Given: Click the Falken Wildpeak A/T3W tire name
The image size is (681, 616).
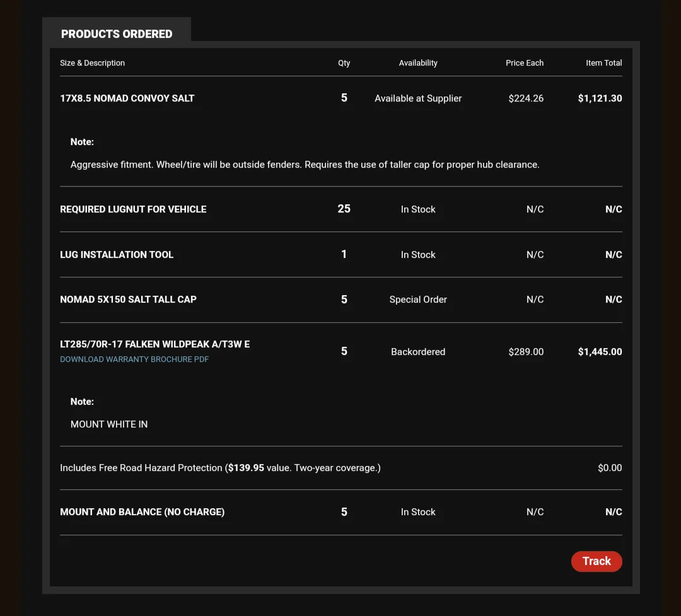Looking at the screenshot, I should 154,344.
